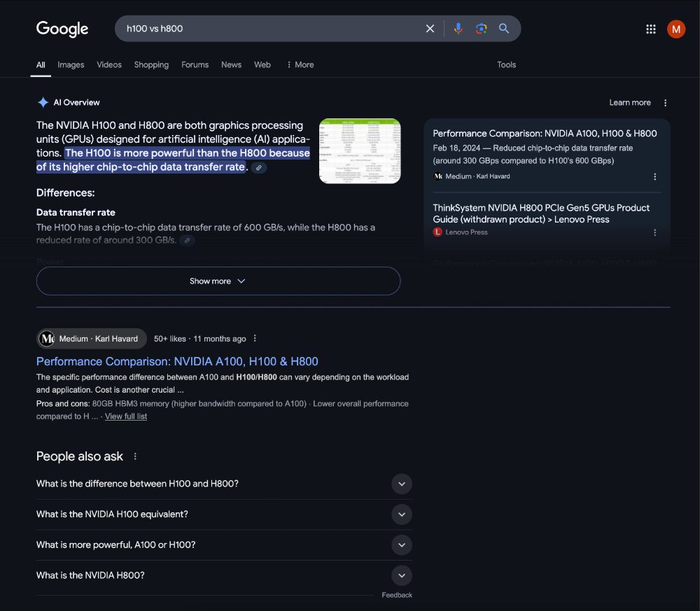Click Lenovo Press favicon in source card
700x611 pixels.
[x=437, y=232]
